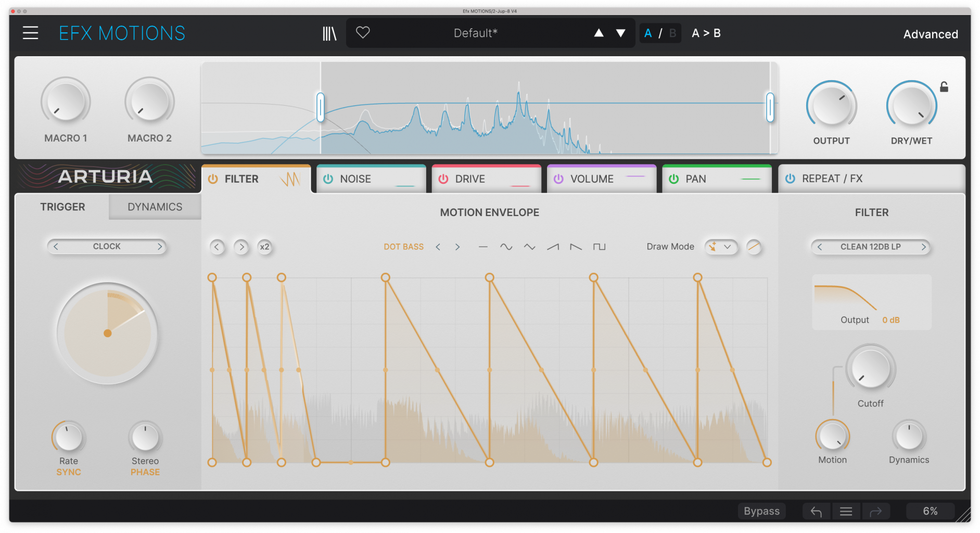Screen dimensions: 980x533
Task: Click the next arrow on CLEAN 12DB LP selector
Action: pyautogui.click(x=924, y=247)
